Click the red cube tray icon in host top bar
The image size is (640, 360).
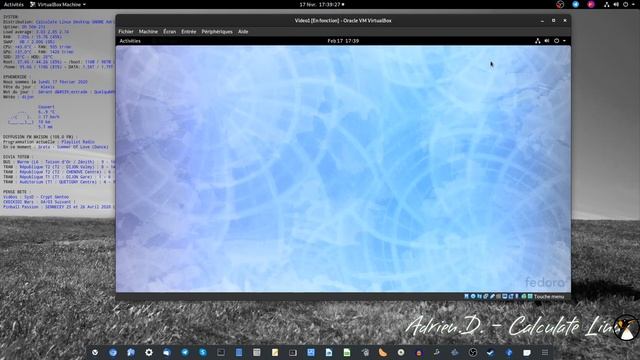tap(560, 4)
